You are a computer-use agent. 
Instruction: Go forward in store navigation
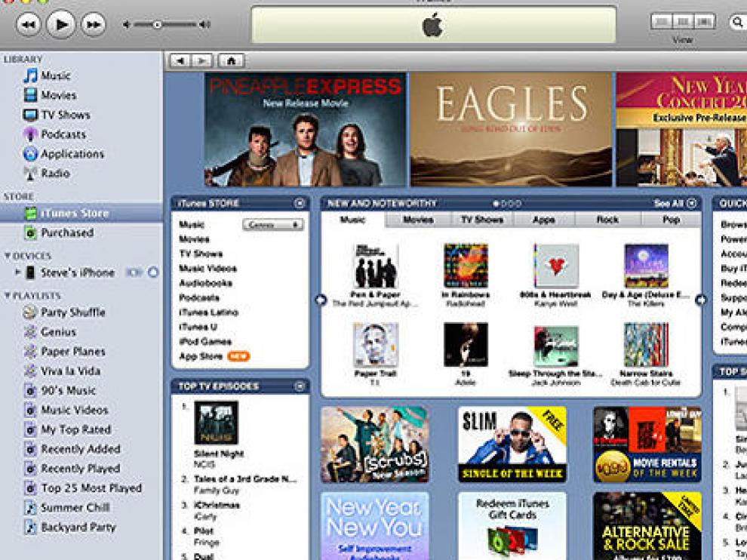coord(202,60)
